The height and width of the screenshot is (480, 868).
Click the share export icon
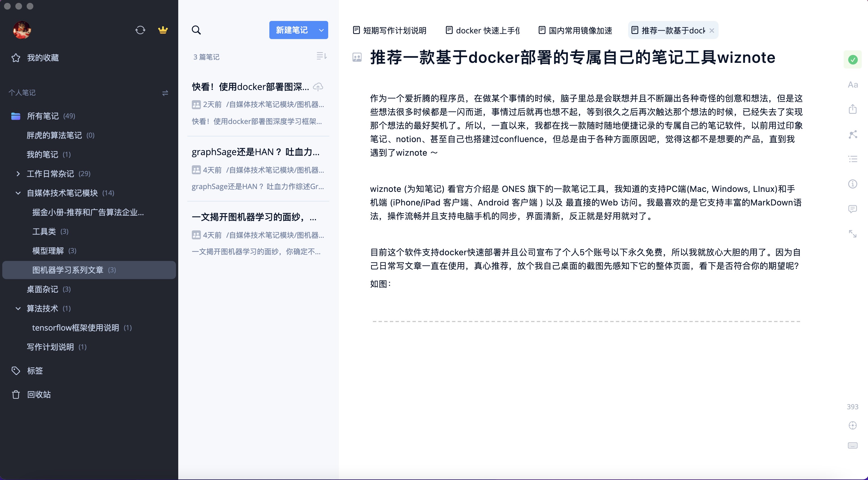(852, 109)
